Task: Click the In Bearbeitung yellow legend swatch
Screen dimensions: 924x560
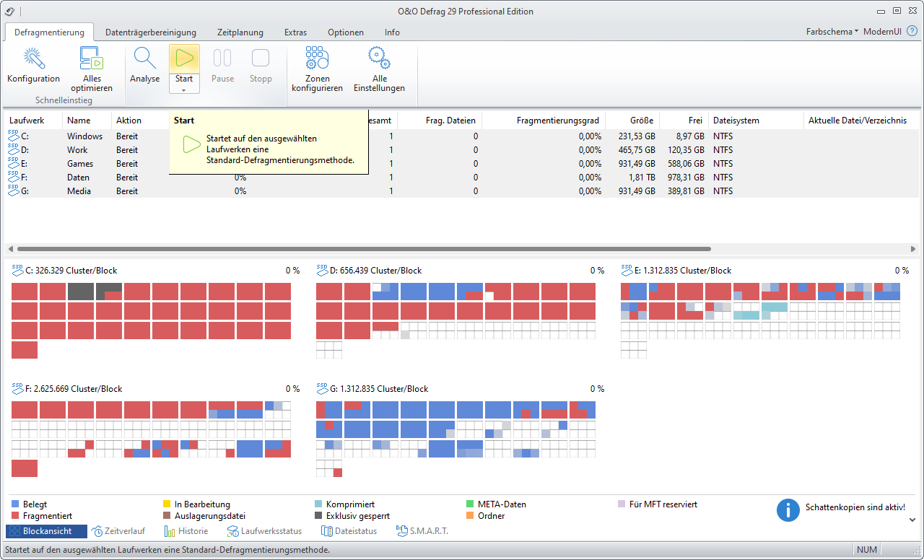Action: tap(167, 504)
